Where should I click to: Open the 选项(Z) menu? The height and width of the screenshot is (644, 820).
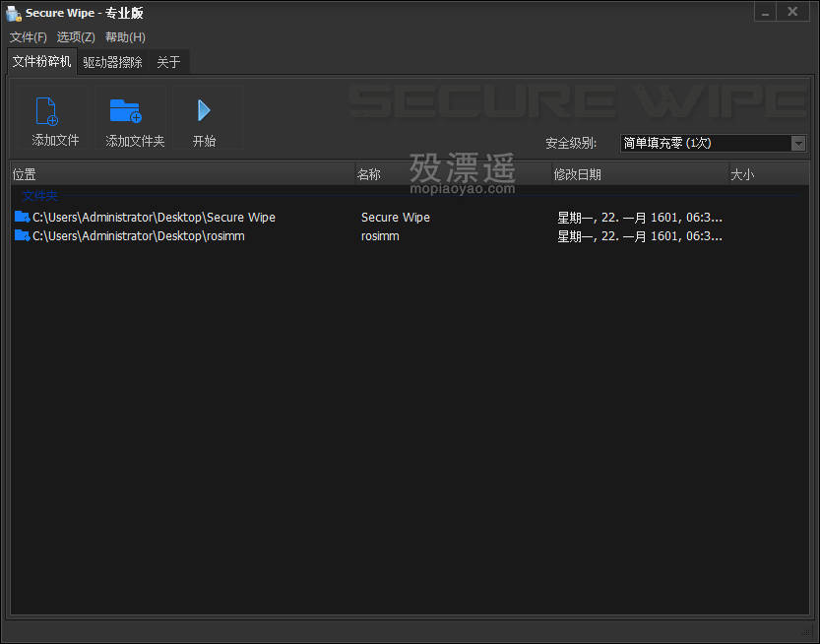coord(76,37)
